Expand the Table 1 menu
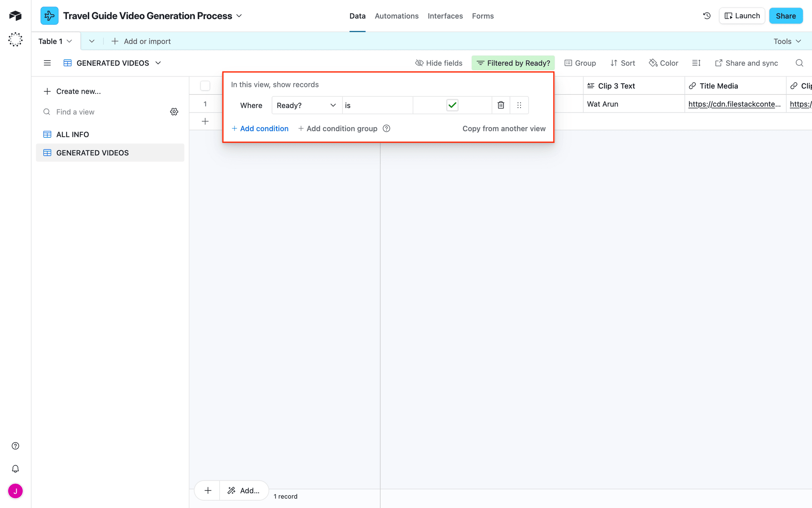Screen dimensions: 812x508 pyautogui.click(x=69, y=41)
